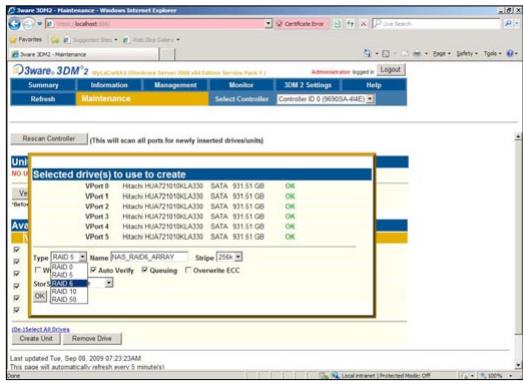Click the Name field containing NAS_RAID6_ARRAY
Screen dimensions: 523x384
click(x=149, y=257)
